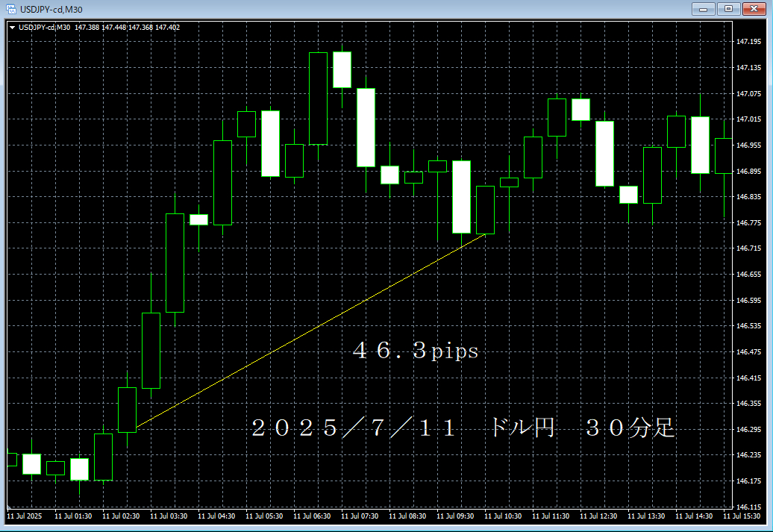Select the 46.3pips text label
Screen dimensions: 773x532
click(x=413, y=350)
